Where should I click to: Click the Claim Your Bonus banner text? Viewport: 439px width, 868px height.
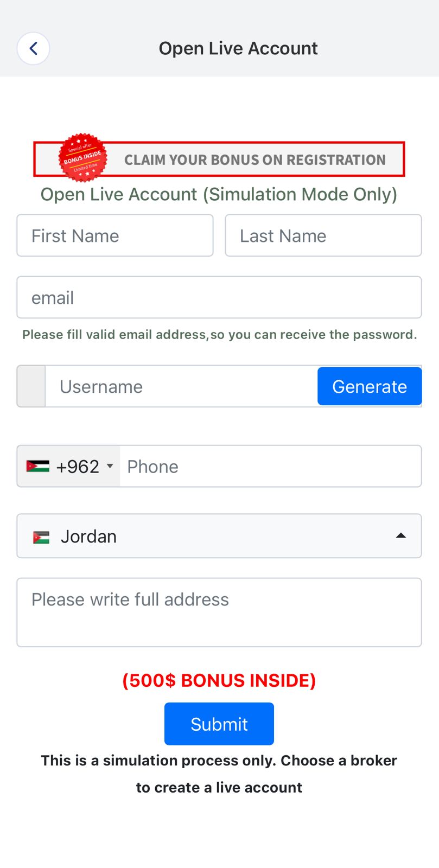click(x=255, y=160)
